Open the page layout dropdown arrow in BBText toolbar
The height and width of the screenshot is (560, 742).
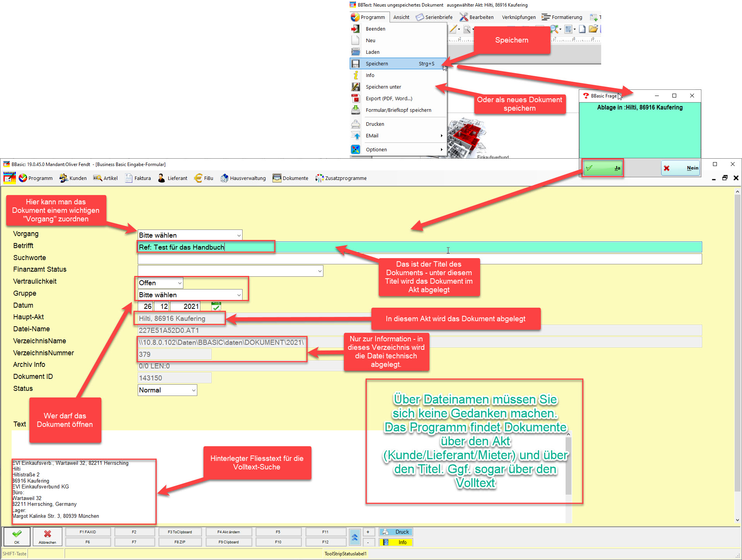[x=574, y=29]
